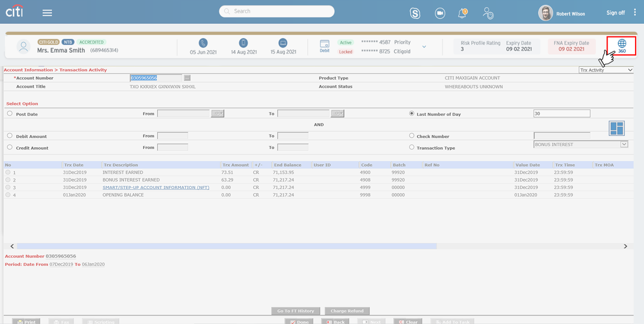Image resolution: width=644 pixels, height=324 pixels.
Task: Click the Sign off link
Action: point(615,13)
